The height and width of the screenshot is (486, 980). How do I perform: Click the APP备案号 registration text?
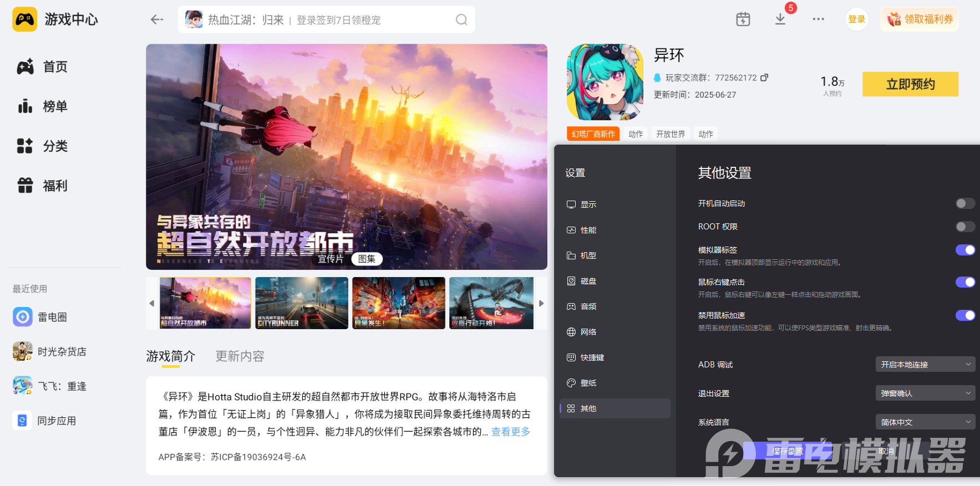(232, 457)
